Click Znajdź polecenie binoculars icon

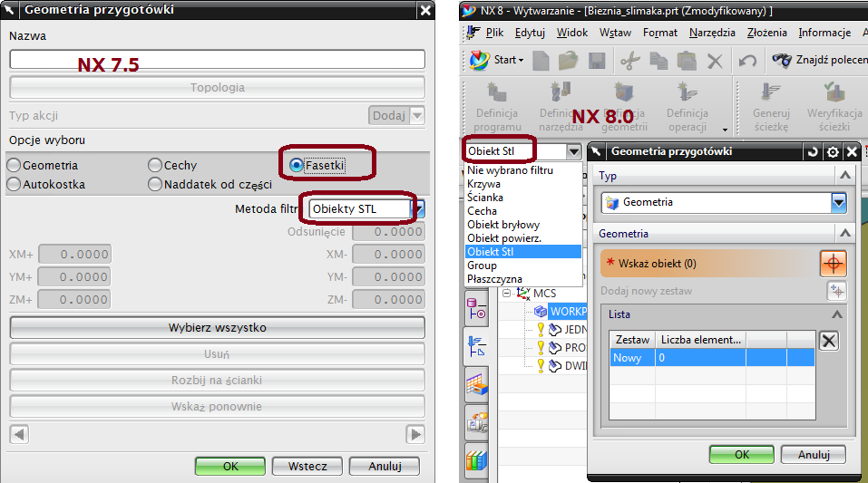[x=782, y=60]
